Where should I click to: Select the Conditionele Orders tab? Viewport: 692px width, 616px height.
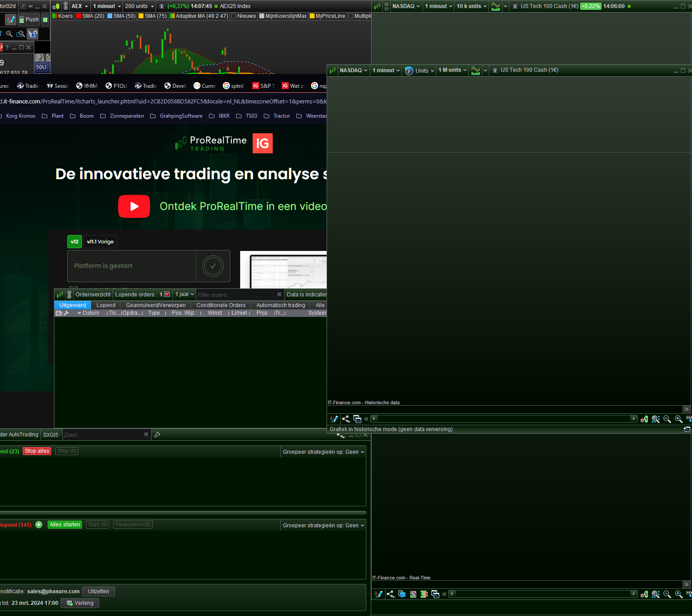pyautogui.click(x=221, y=305)
